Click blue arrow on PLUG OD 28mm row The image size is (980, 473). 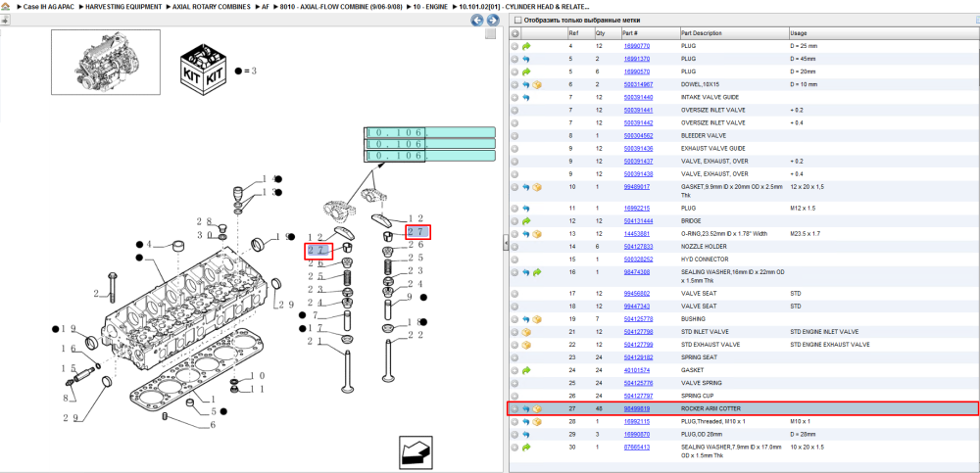tap(526, 434)
